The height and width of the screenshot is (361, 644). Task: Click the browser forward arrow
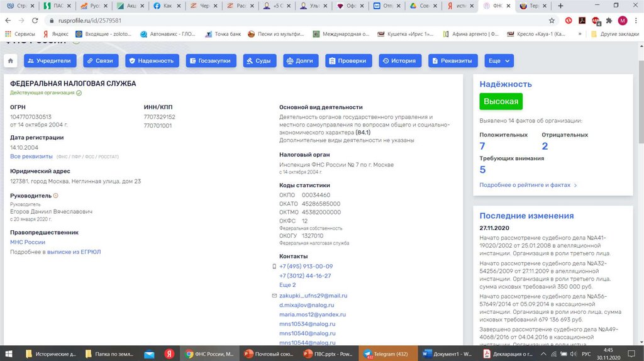[21, 21]
